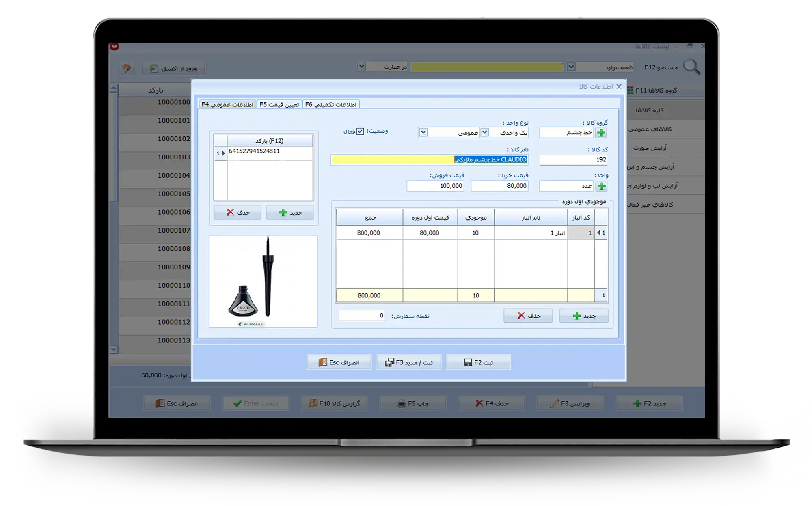Open the همه موارد dropdown in main window
The height and width of the screenshot is (506, 812).
(571, 67)
